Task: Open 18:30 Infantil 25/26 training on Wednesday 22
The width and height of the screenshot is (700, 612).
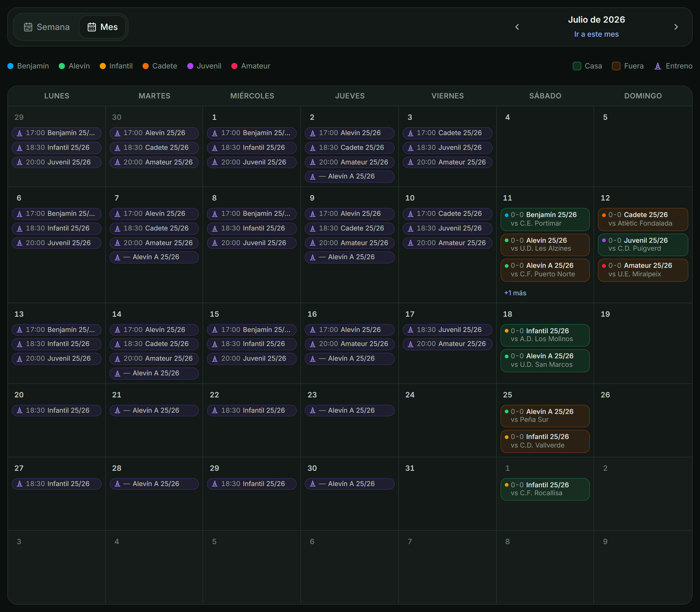Action: [x=251, y=411]
